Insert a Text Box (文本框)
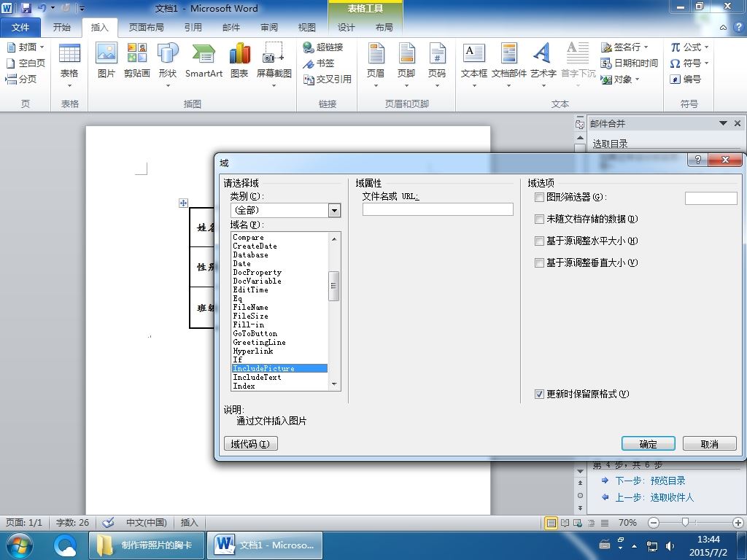 (474, 64)
